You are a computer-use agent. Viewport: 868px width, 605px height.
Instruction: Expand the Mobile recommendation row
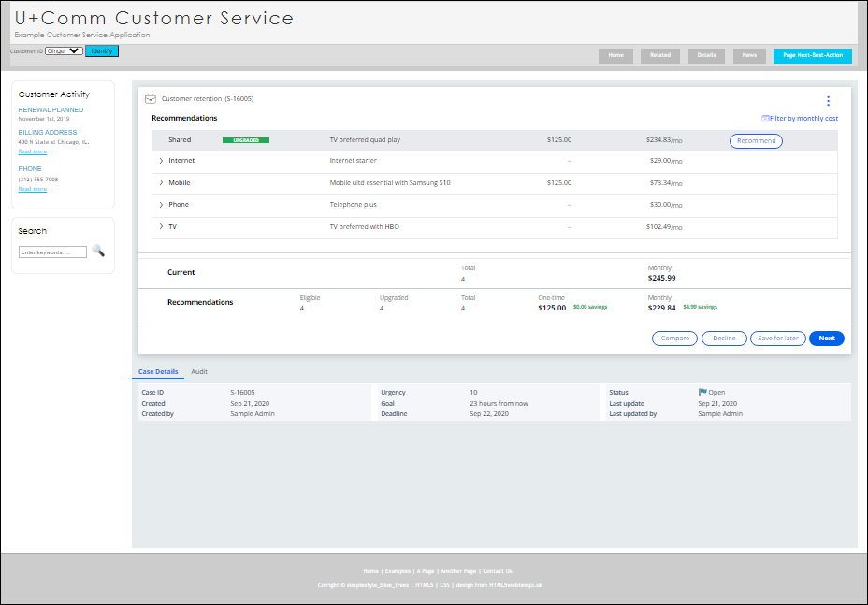point(162,182)
